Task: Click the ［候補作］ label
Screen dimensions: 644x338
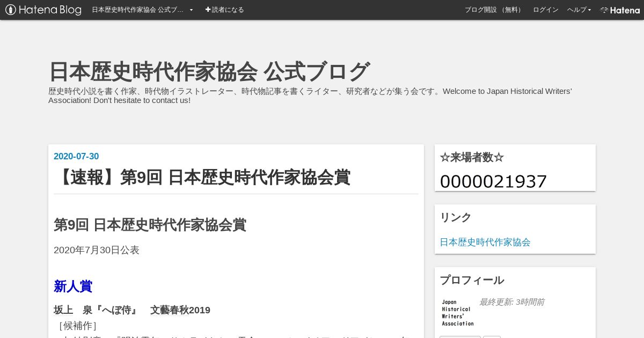Action: tap(77, 326)
